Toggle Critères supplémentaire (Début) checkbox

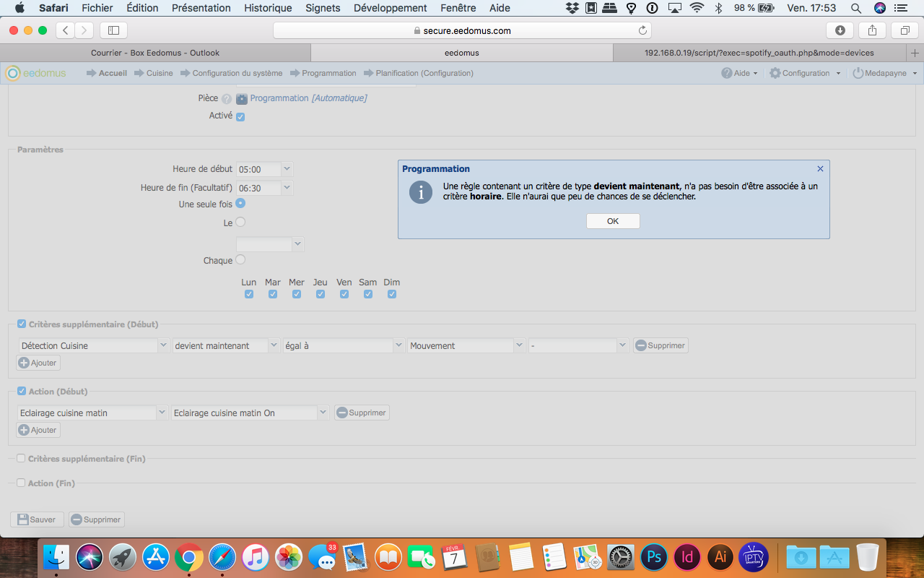(21, 324)
